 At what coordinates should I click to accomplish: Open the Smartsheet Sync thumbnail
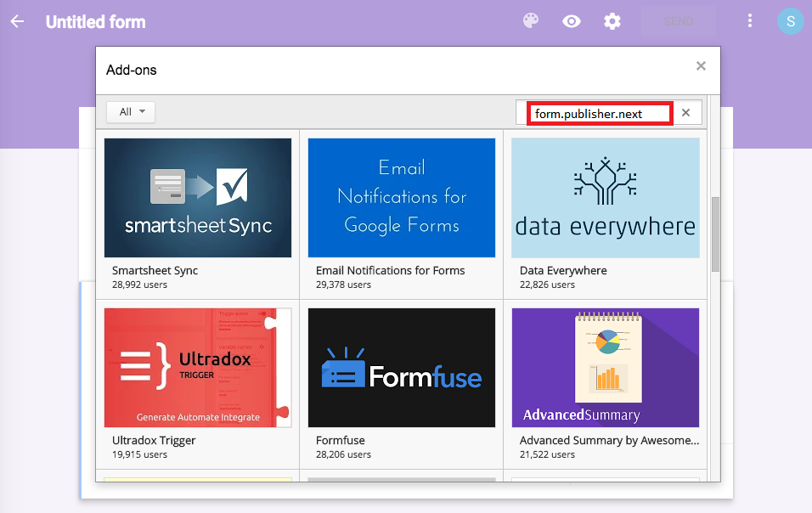coord(198,198)
